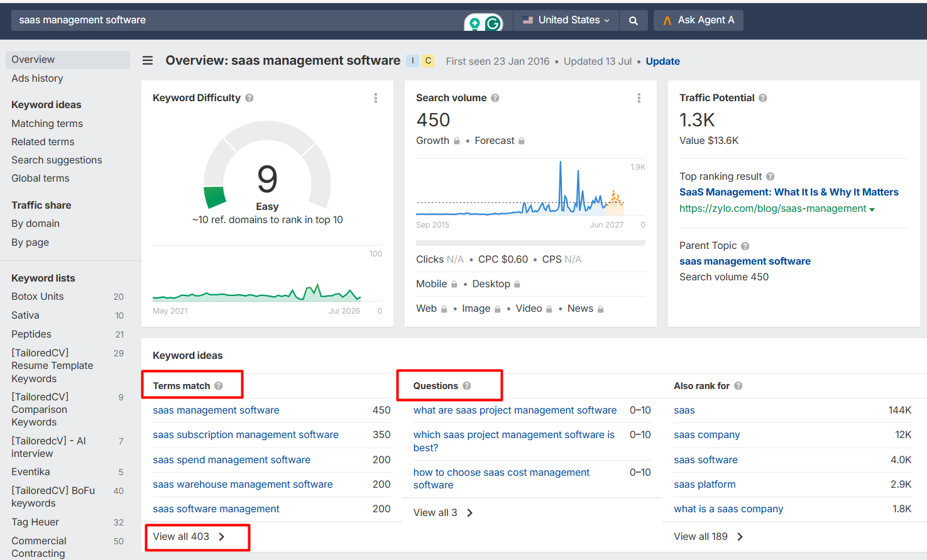Click the lock icon beside Forecast

click(522, 141)
